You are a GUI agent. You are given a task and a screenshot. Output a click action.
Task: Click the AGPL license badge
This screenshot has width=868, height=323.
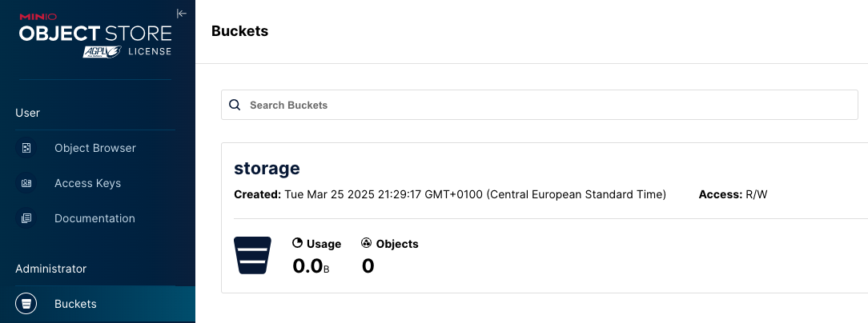click(102, 52)
